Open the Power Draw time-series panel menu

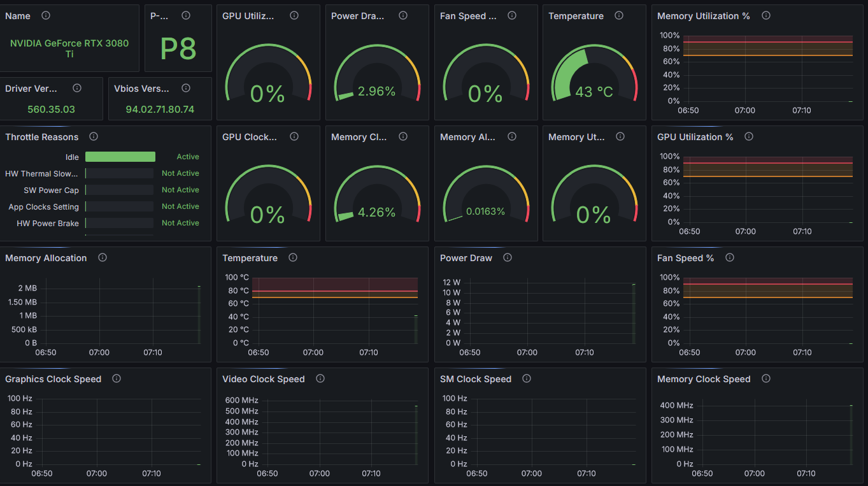click(x=466, y=258)
